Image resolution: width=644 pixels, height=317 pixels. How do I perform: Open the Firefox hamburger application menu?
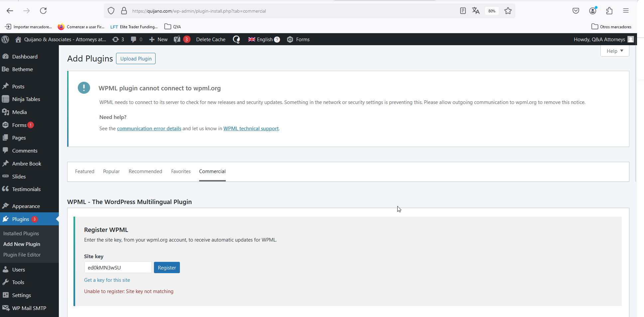(626, 11)
